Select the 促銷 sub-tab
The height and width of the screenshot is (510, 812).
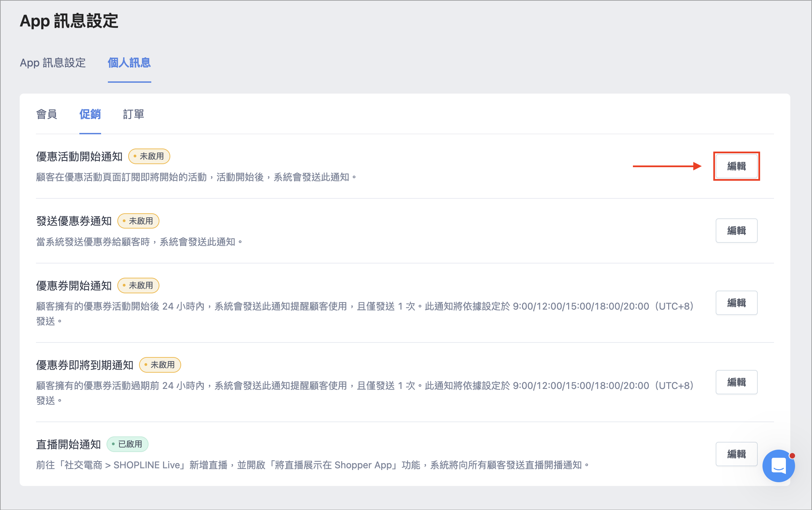tap(90, 114)
